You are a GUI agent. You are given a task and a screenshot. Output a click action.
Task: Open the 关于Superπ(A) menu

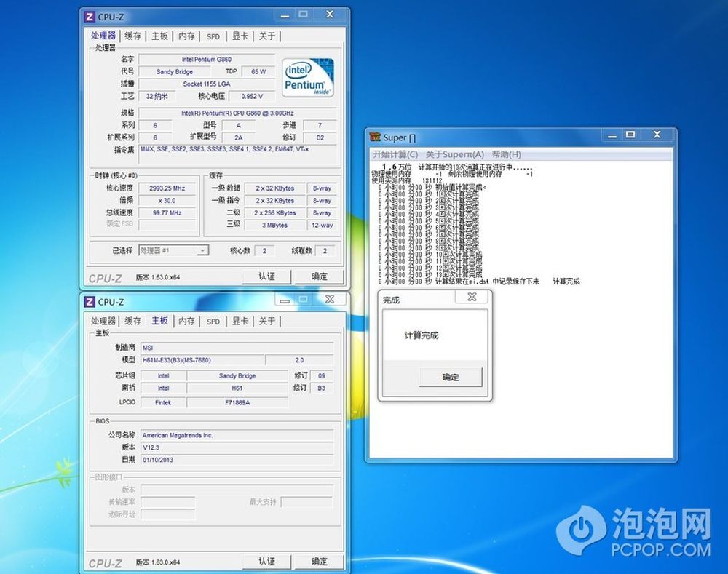tap(455, 154)
